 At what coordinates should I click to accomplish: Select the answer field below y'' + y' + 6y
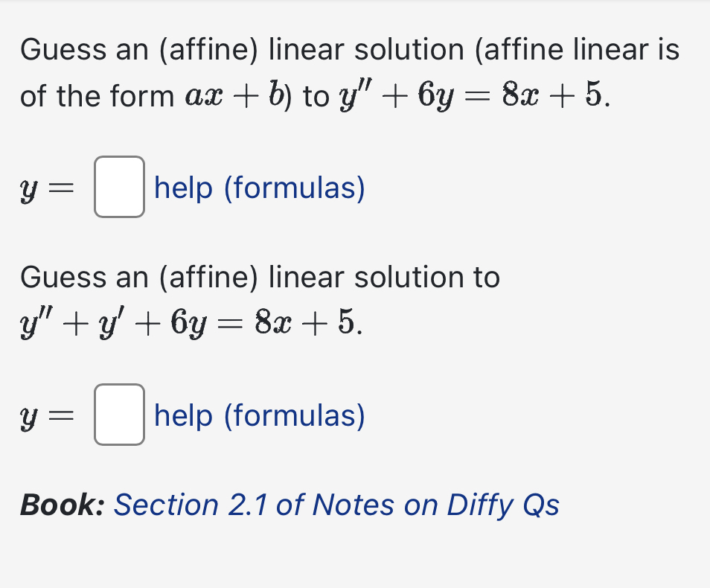(x=118, y=417)
